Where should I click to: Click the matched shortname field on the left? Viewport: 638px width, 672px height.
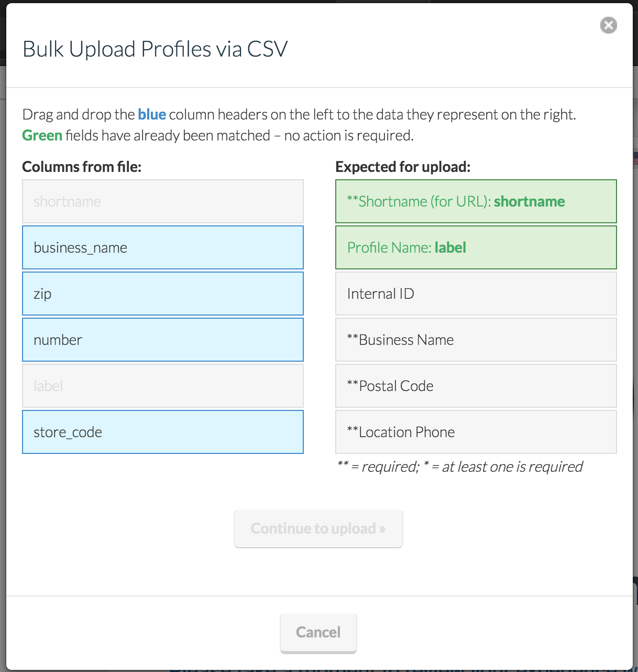point(162,201)
